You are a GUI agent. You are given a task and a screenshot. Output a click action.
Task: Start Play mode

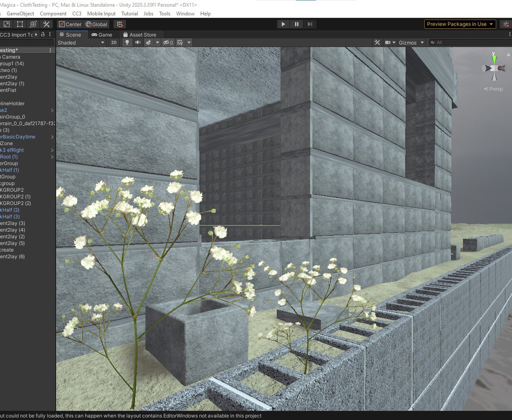283,24
